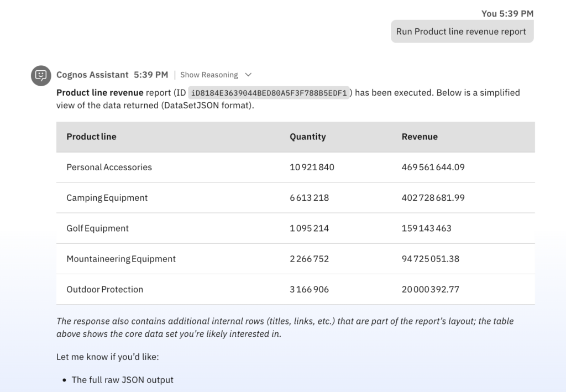Click the "Run Product line revenue report" message bubble
The width and height of the screenshot is (566, 392).
[462, 32]
